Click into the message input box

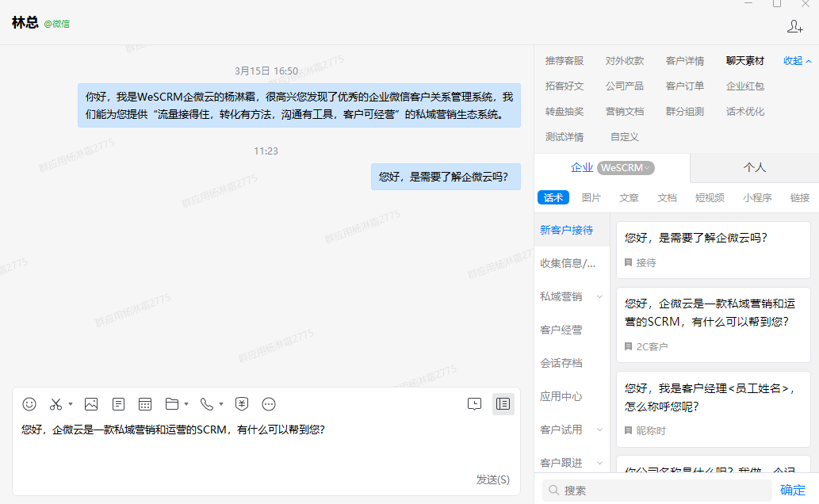[x=266, y=444]
